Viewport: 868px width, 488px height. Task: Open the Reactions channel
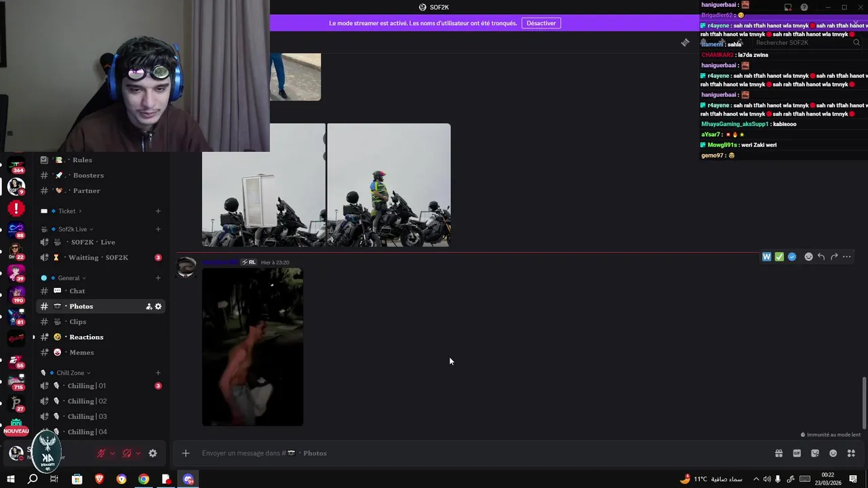pos(100,337)
